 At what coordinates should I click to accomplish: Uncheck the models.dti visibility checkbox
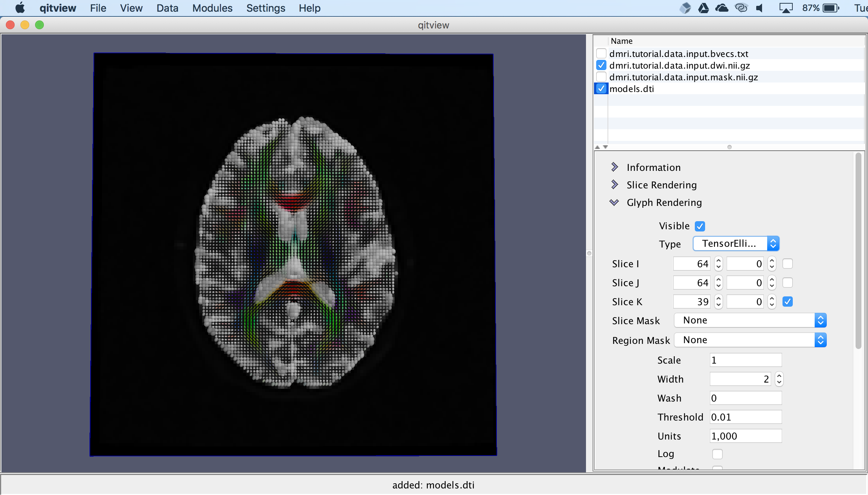click(601, 89)
